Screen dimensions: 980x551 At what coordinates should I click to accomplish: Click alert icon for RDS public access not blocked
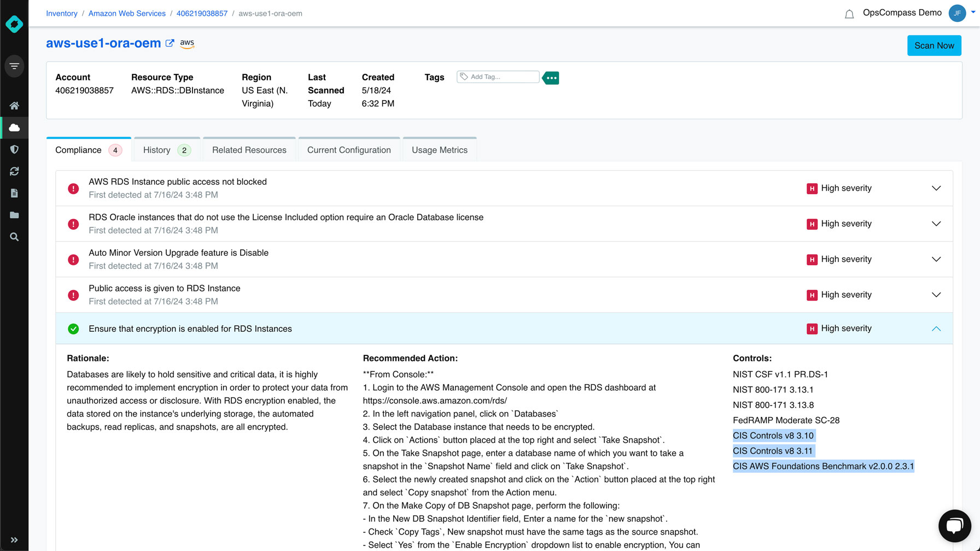pyautogui.click(x=73, y=189)
